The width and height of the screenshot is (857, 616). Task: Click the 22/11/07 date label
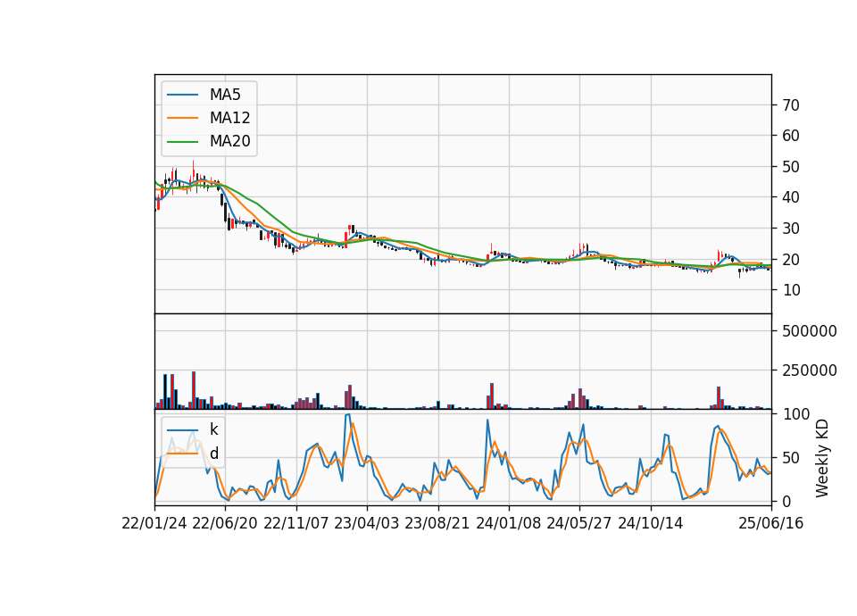(x=296, y=523)
